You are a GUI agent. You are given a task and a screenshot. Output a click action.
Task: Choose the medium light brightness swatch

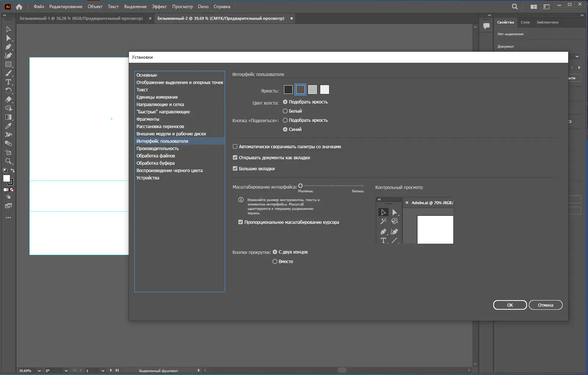click(313, 90)
